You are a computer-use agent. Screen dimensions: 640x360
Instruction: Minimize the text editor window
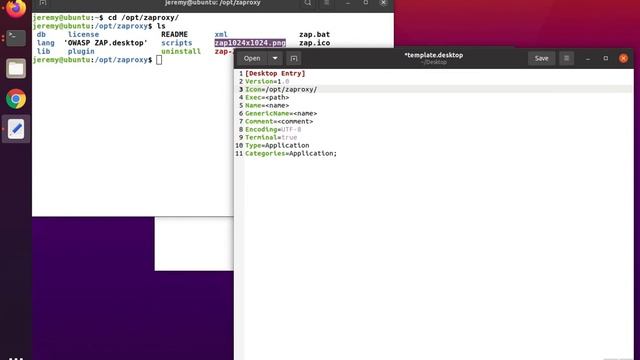click(x=588, y=58)
